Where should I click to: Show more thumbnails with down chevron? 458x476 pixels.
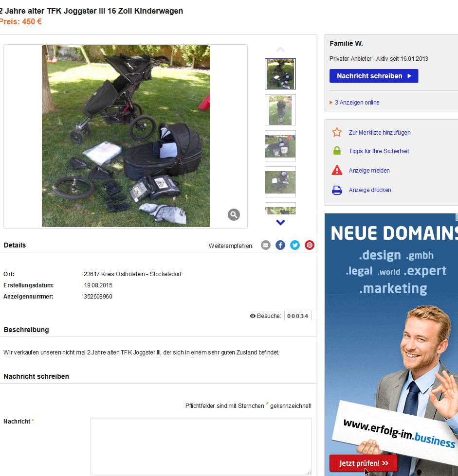click(280, 223)
